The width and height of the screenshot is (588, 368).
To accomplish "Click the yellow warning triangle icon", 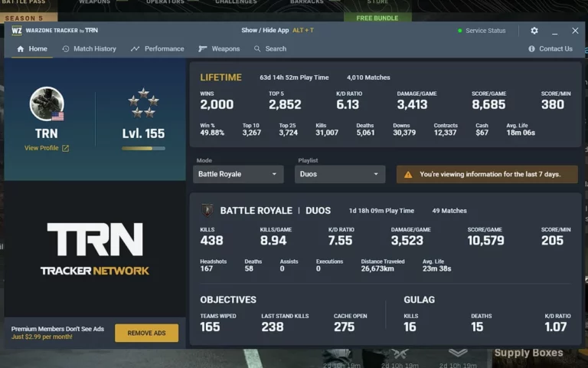I will pos(408,175).
